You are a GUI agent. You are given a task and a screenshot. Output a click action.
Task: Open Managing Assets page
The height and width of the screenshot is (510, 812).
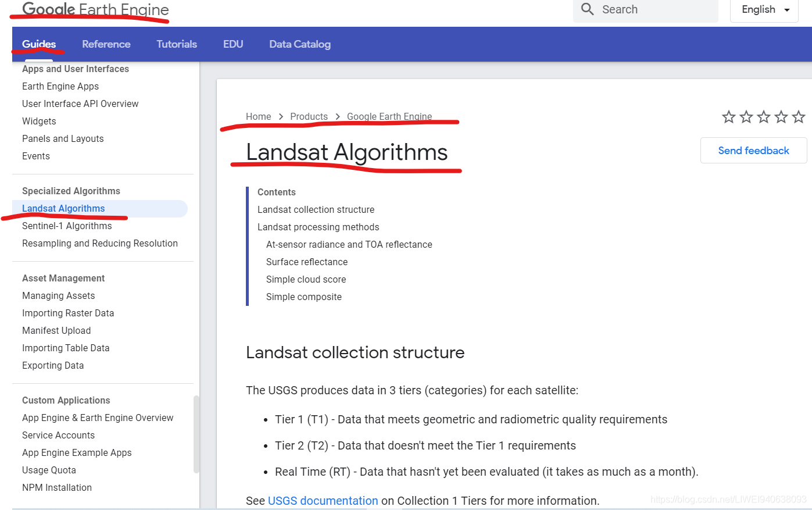(x=58, y=295)
